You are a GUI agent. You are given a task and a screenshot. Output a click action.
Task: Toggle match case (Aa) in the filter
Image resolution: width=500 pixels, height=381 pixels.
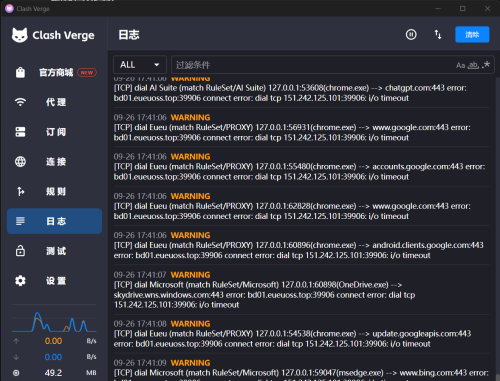[460, 65]
